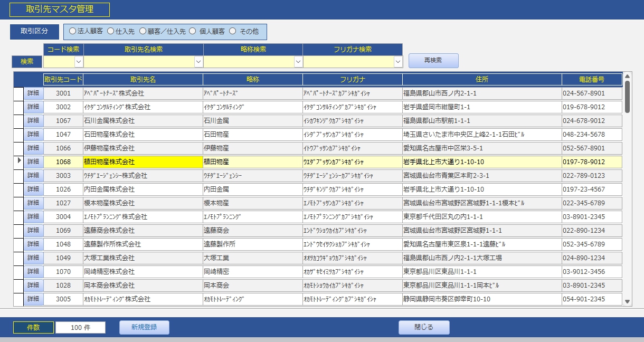Click the 取引先コード column header

63,80
